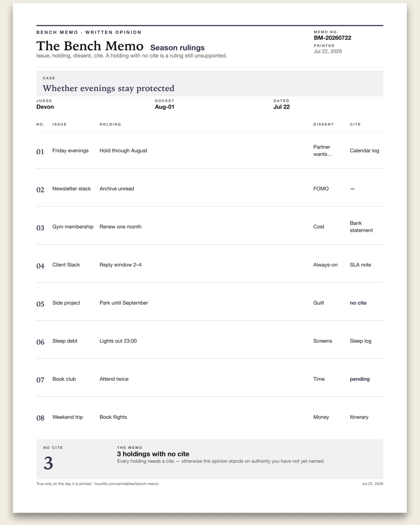Click the Docket value Aug-01
The image size is (420, 525).
tap(164, 107)
